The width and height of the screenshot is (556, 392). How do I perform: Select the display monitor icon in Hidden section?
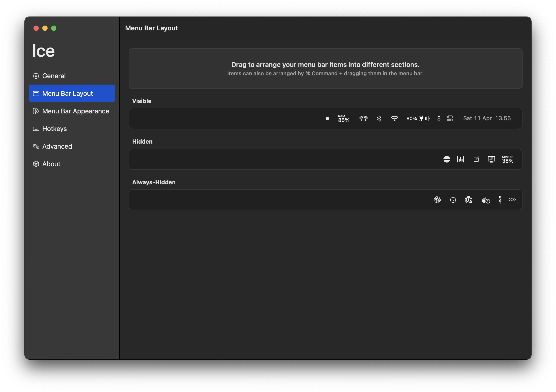pyautogui.click(x=491, y=159)
